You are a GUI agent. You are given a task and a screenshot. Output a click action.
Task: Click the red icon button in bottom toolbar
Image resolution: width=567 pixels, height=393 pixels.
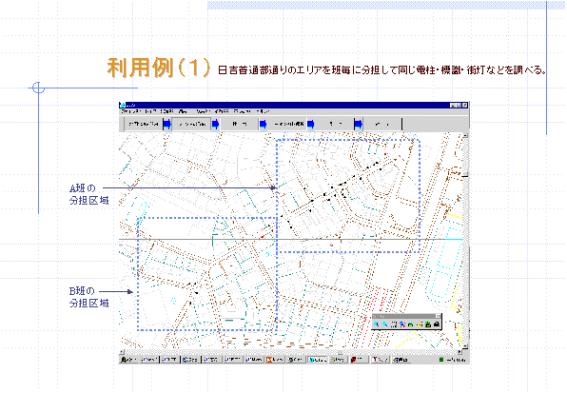359,360
